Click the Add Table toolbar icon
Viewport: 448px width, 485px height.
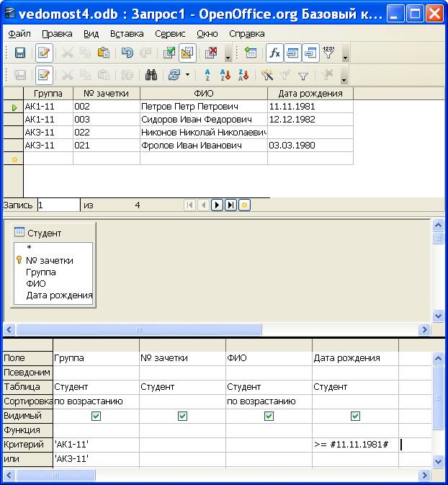pos(251,53)
